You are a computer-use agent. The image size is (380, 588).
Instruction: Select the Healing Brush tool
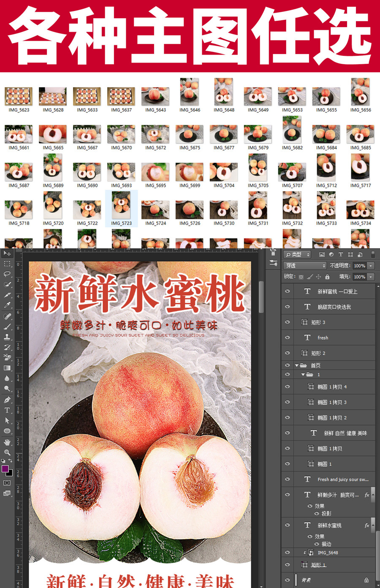coord(7,316)
